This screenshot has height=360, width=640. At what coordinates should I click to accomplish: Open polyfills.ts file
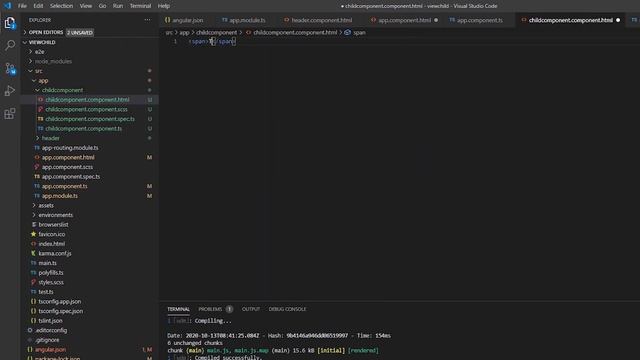tap(51, 272)
